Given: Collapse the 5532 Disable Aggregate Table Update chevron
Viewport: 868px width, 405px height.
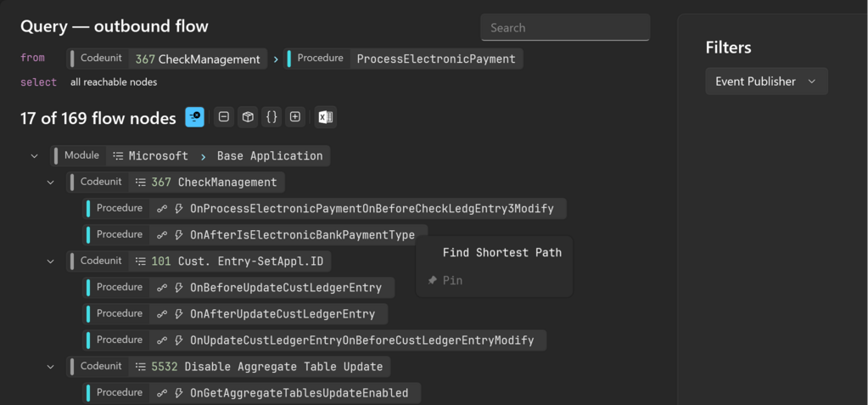Looking at the screenshot, I should (51, 367).
